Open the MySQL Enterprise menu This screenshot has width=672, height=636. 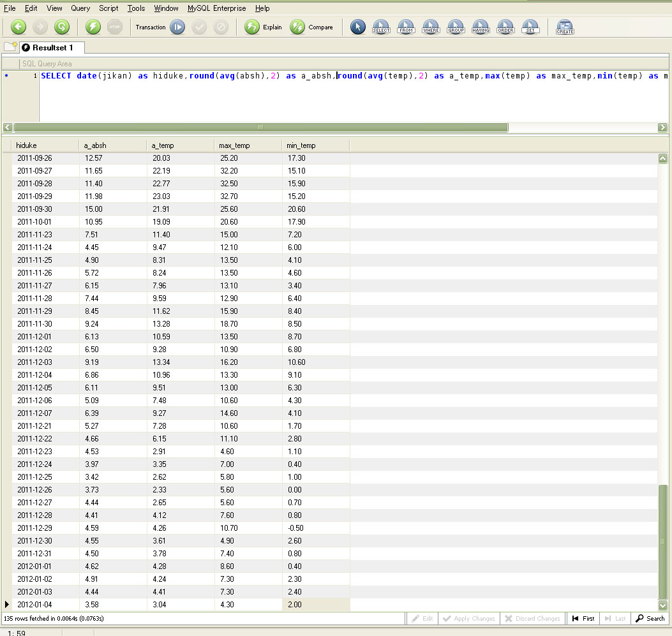tap(217, 8)
